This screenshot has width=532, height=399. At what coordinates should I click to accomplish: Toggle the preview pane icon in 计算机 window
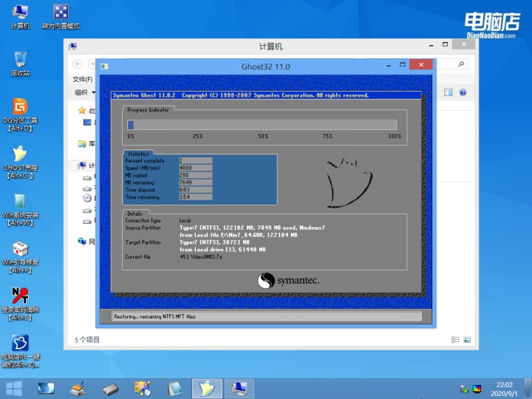tap(449, 92)
